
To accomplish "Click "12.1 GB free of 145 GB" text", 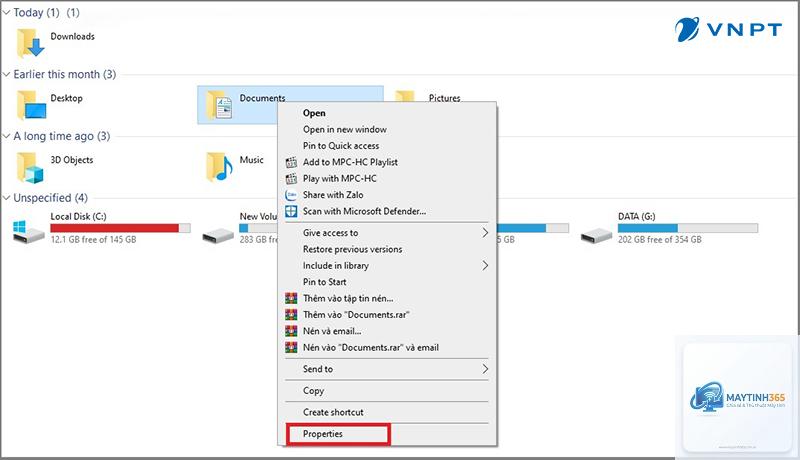I will pos(93,240).
